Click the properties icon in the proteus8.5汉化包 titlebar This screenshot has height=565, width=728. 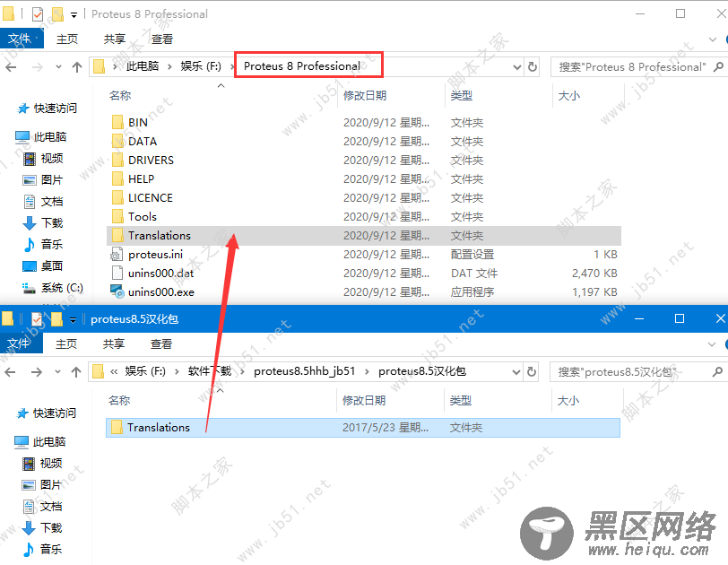tap(37, 319)
